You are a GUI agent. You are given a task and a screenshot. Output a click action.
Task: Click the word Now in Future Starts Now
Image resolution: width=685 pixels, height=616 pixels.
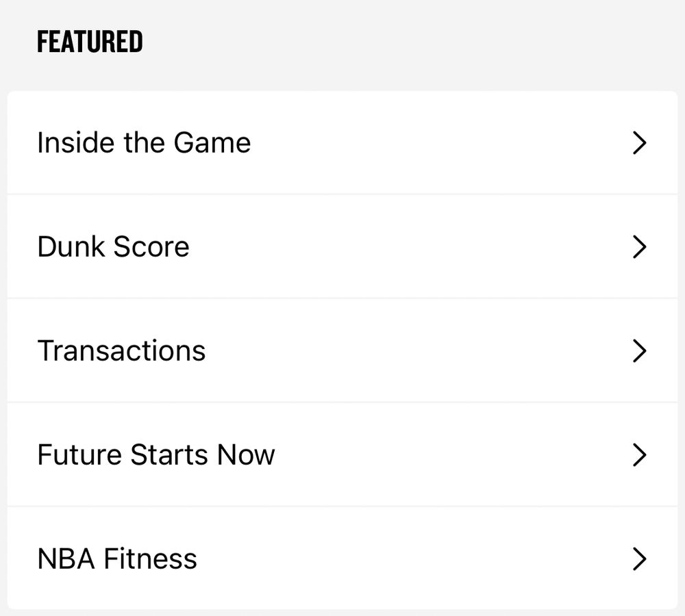click(246, 454)
